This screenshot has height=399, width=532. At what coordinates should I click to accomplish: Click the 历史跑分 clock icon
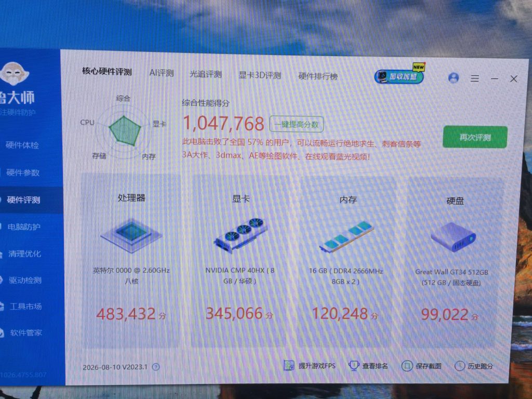(460, 366)
